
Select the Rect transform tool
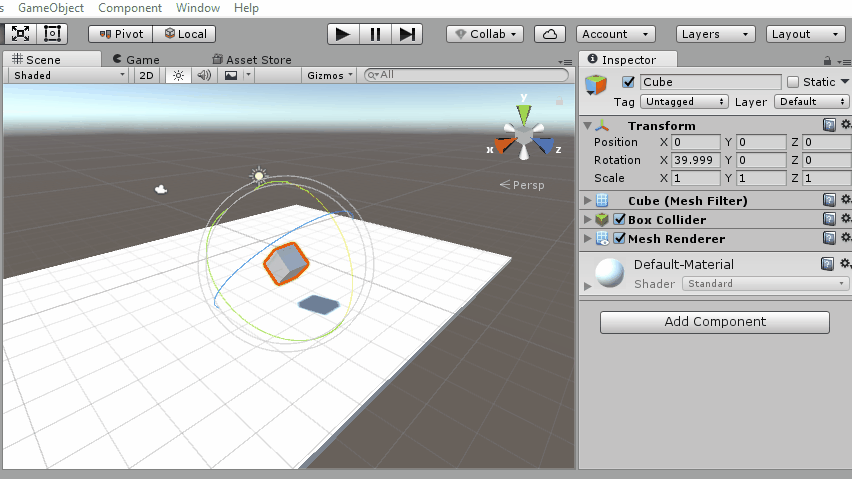click(x=53, y=34)
